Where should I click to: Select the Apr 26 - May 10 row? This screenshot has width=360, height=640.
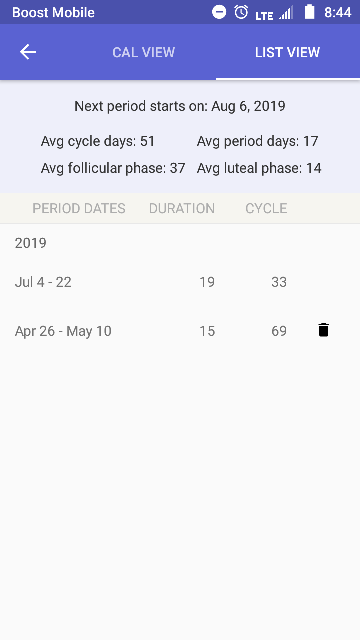180,331
